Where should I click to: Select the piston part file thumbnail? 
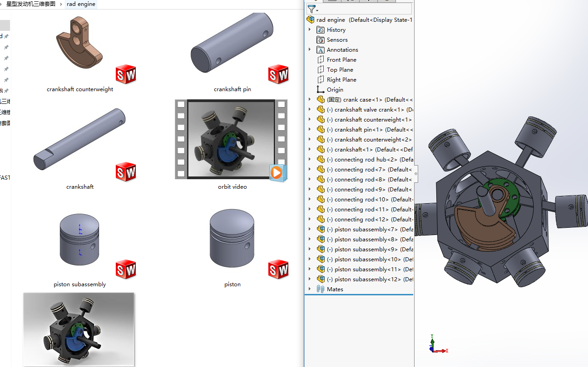(232, 238)
